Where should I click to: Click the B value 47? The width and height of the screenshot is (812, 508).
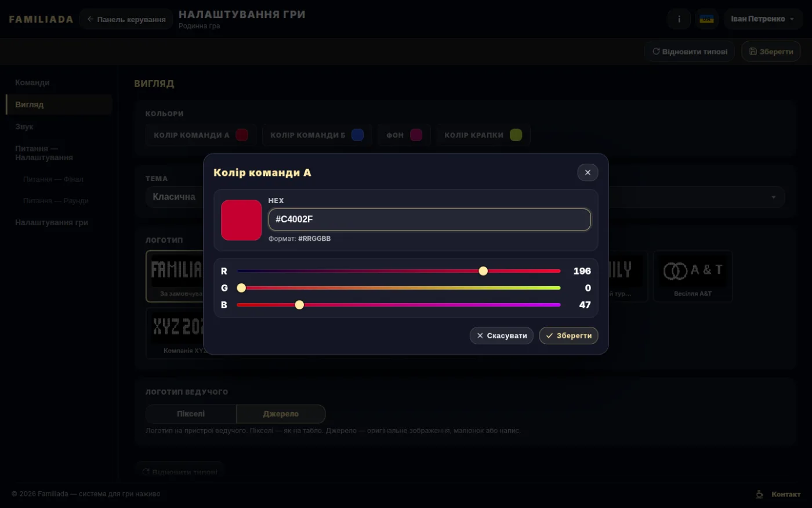pyautogui.click(x=585, y=305)
